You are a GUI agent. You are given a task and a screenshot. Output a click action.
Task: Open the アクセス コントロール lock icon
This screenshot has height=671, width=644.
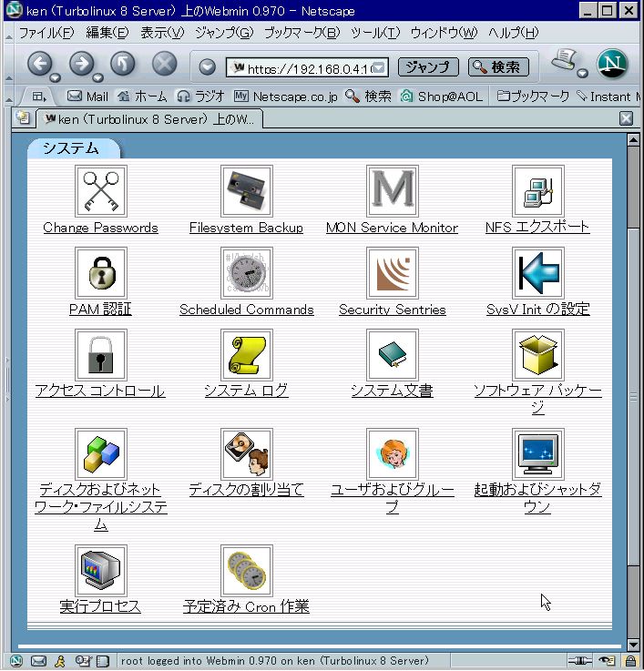click(x=100, y=355)
